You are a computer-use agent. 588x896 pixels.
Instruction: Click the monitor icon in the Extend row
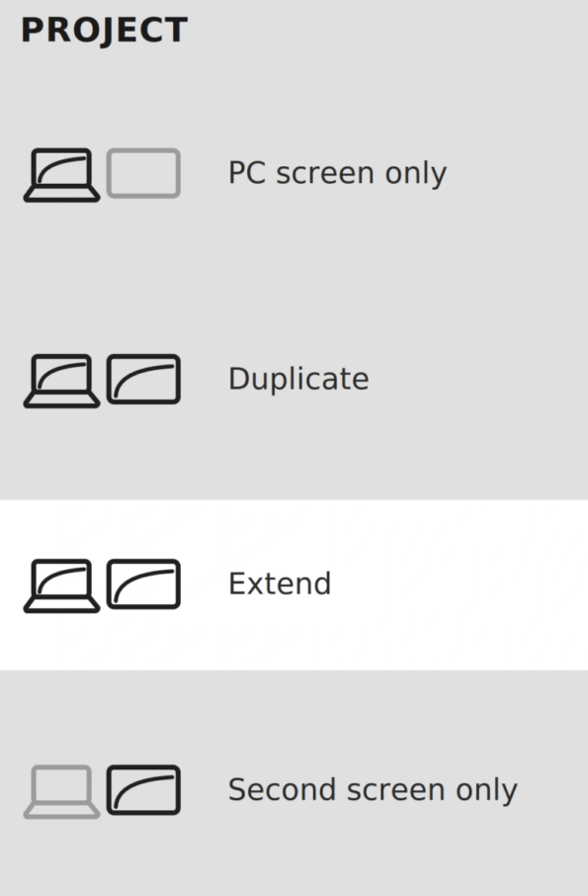coord(144,584)
